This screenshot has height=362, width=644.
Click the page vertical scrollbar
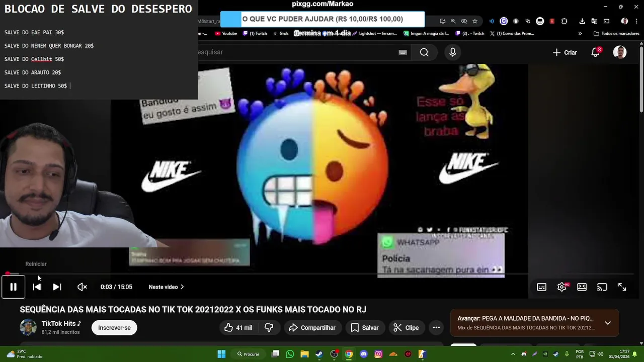(641, 79)
